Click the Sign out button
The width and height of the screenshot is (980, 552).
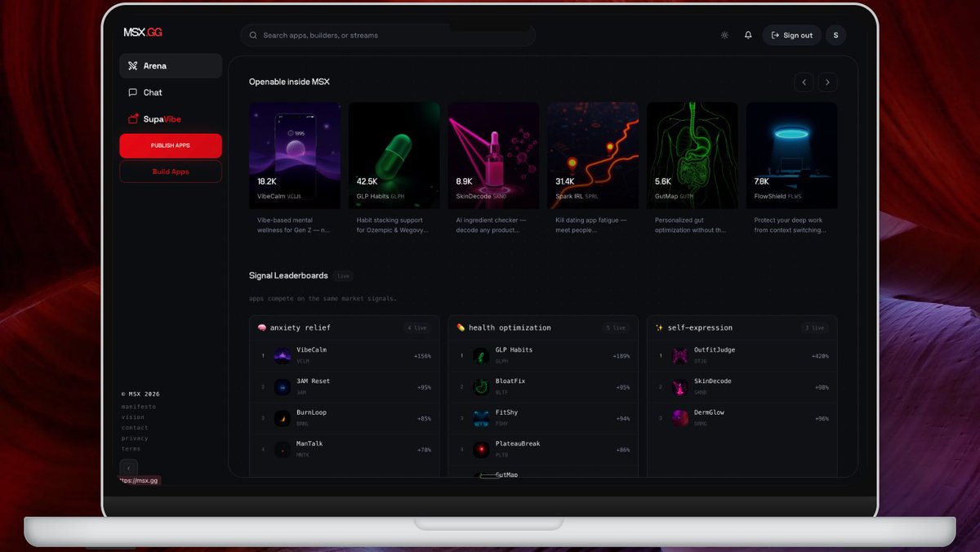coord(791,35)
